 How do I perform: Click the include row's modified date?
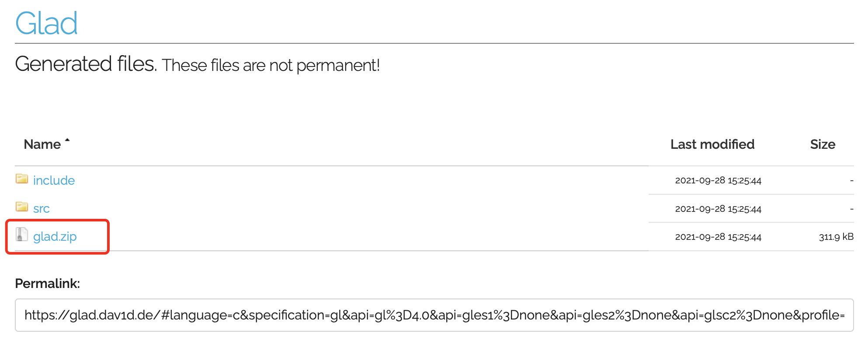[x=718, y=180]
